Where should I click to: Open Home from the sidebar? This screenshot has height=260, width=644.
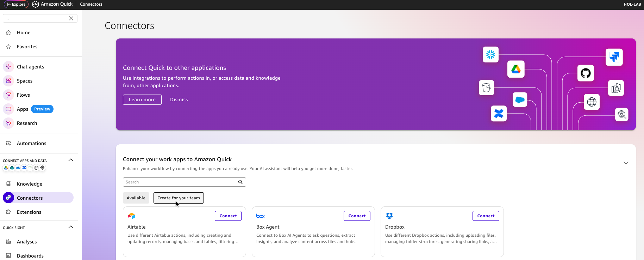[x=24, y=32]
